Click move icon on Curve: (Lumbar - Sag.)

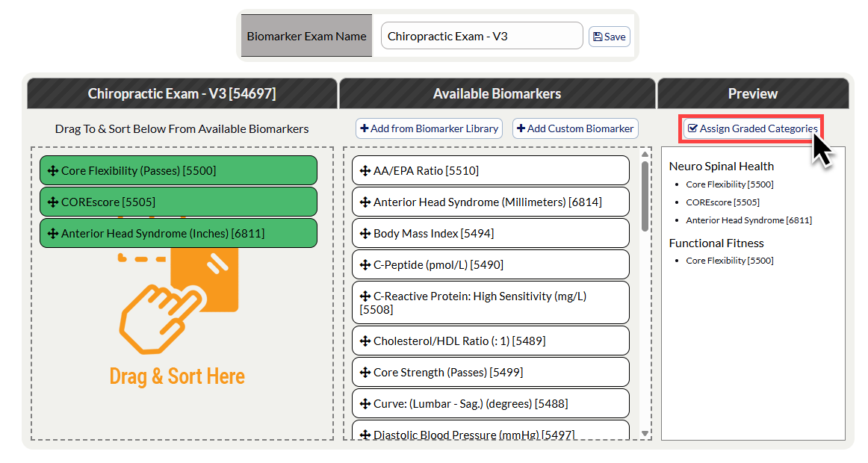coord(365,404)
